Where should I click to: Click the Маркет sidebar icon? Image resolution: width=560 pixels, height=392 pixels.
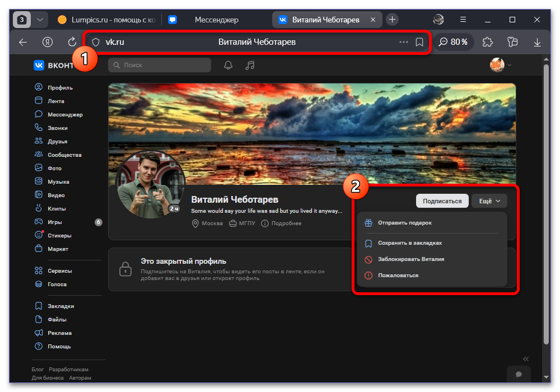tap(39, 249)
